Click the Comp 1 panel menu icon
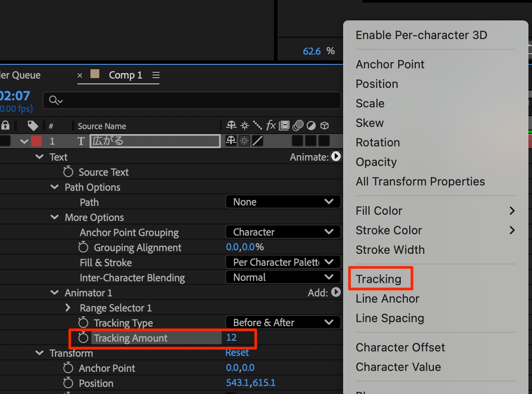The image size is (532, 394). click(x=156, y=75)
